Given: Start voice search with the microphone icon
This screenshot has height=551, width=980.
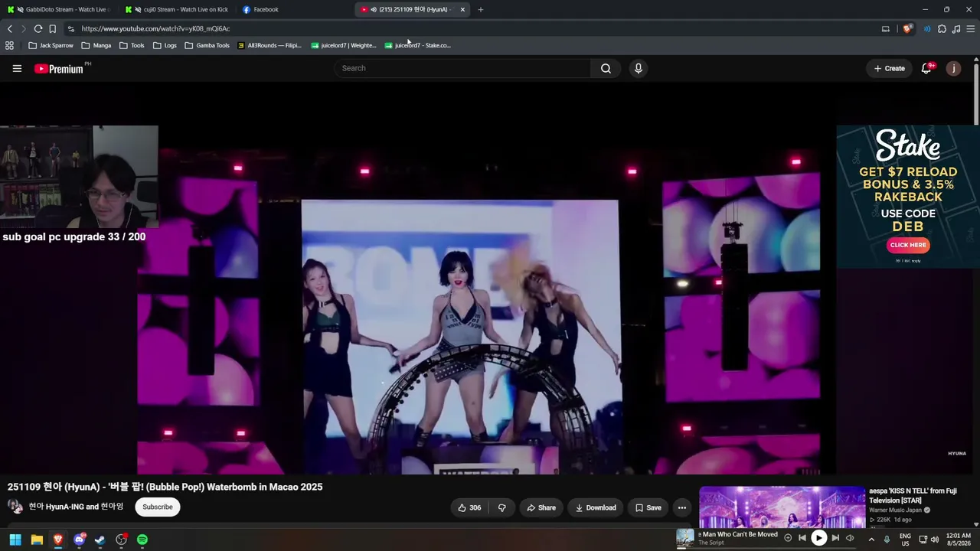Looking at the screenshot, I should (639, 68).
